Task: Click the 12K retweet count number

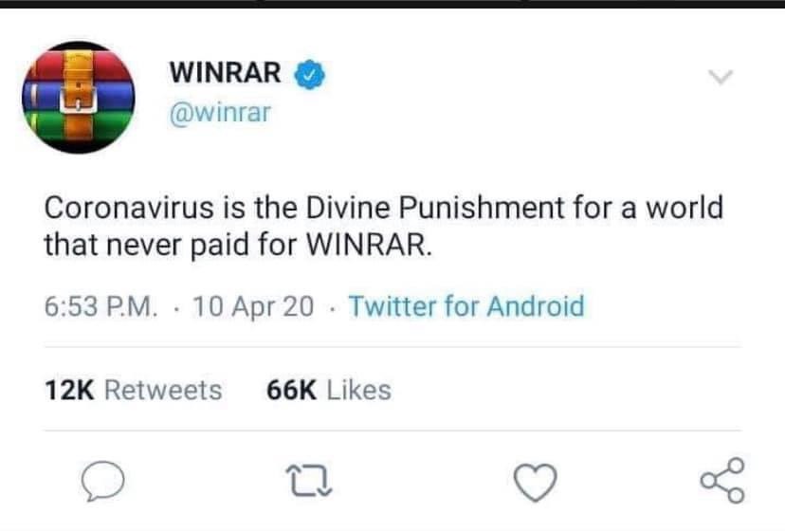Action: (x=69, y=391)
